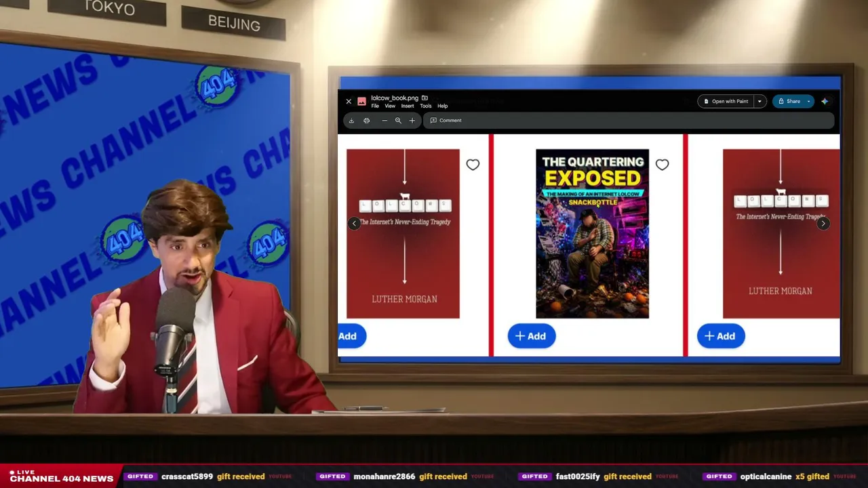
Task: Click the lolcow_book.png file name
Action: [395, 98]
